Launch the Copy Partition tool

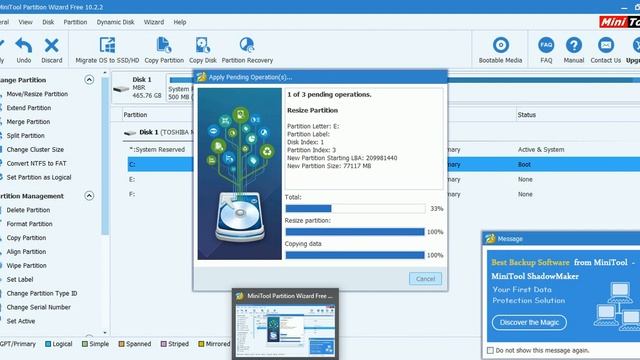(x=164, y=50)
